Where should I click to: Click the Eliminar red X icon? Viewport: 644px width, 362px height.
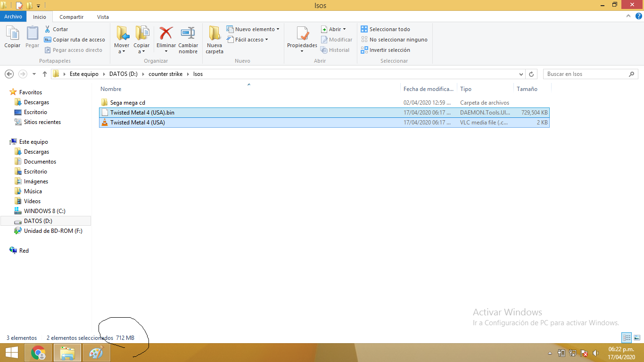coord(166,33)
